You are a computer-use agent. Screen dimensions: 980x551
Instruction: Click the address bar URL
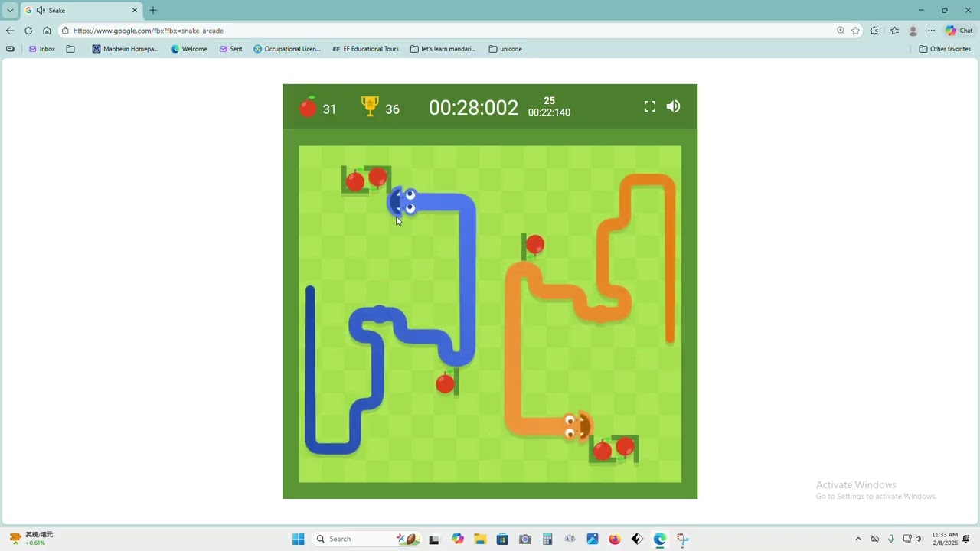pos(149,31)
